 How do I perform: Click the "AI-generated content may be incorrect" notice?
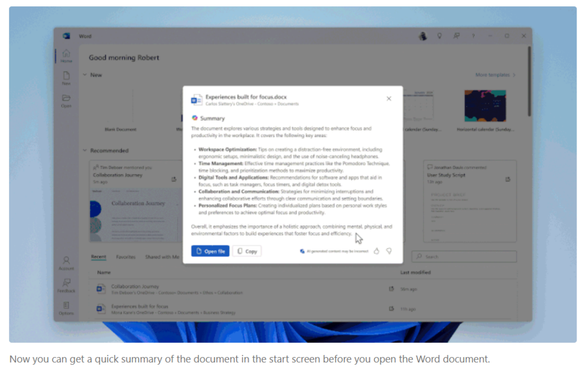tap(338, 251)
